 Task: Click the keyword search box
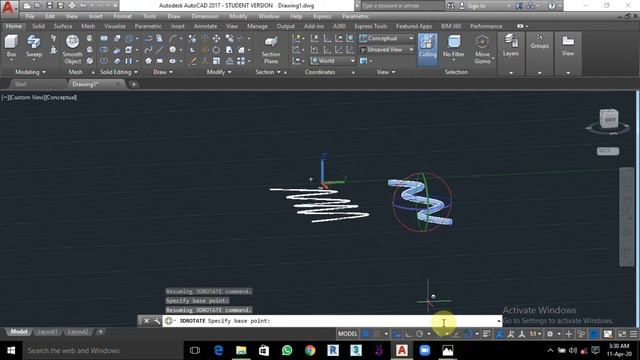[x=402, y=6]
